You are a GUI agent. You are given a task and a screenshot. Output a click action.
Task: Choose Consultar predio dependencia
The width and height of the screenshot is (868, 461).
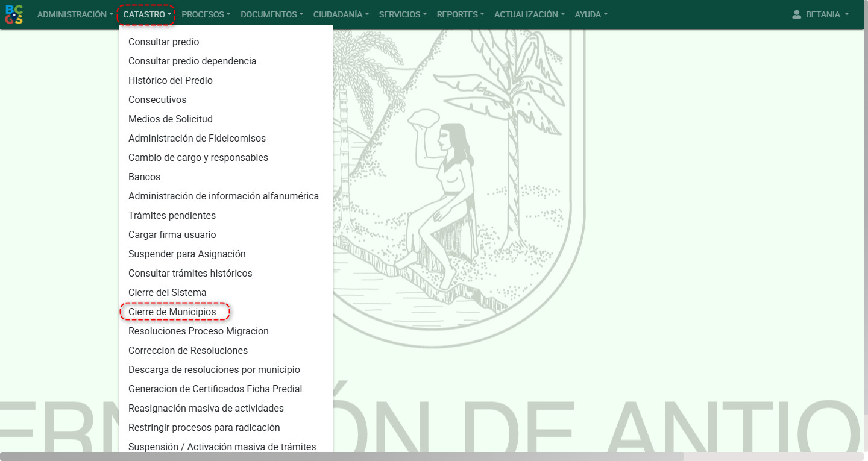tap(226, 61)
